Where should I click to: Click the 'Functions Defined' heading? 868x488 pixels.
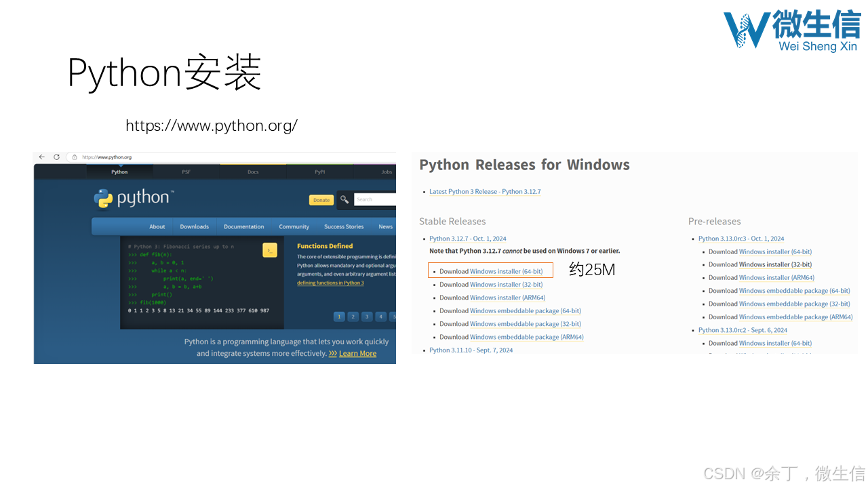click(x=325, y=246)
